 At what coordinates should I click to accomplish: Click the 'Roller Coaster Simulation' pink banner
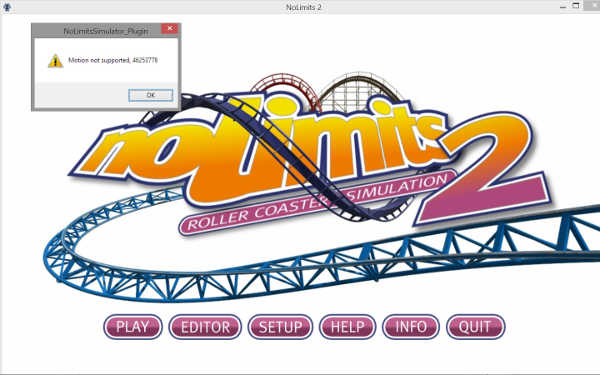pyautogui.click(x=318, y=203)
